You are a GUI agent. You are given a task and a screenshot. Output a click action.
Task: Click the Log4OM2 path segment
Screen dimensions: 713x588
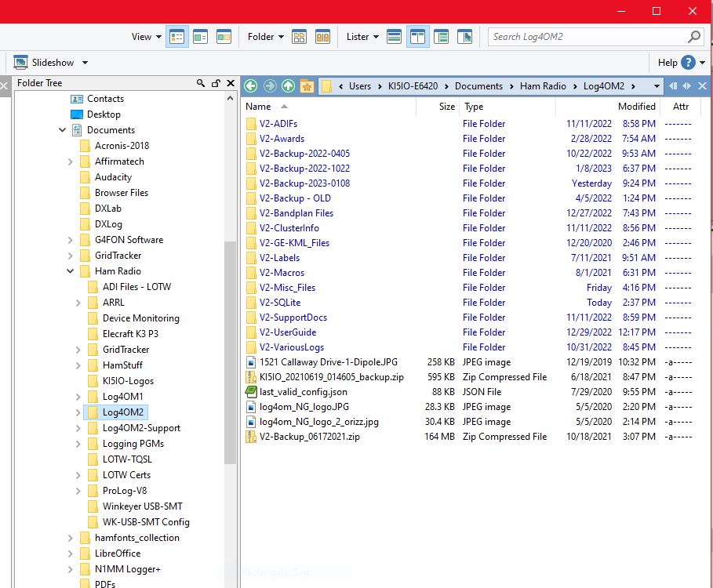click(x=604, y=86)
